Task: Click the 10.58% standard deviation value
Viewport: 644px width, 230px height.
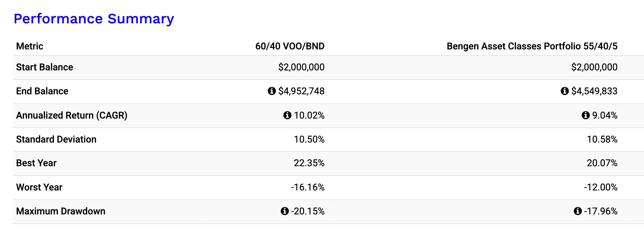Action: coord(602,139)
